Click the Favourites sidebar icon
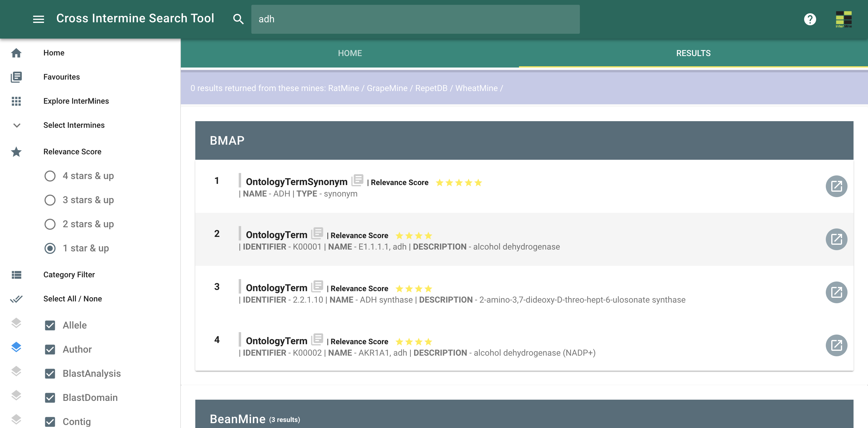This screenshot has width=868, height=428. pyautogui.click(x=16, y=77)
